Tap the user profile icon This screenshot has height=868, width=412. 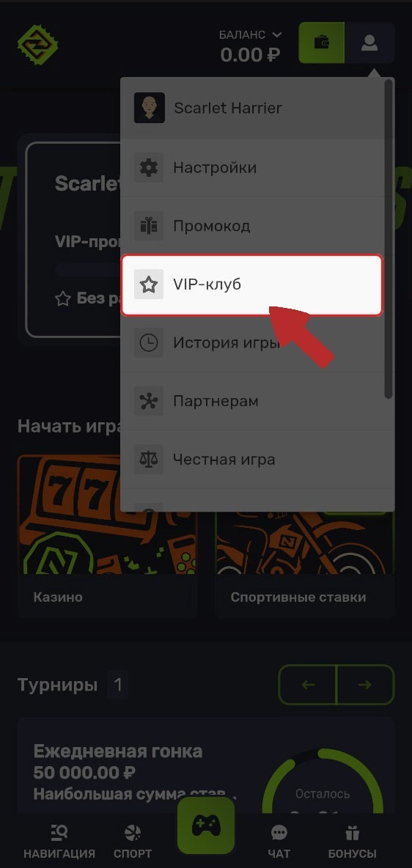pos(369,43)
